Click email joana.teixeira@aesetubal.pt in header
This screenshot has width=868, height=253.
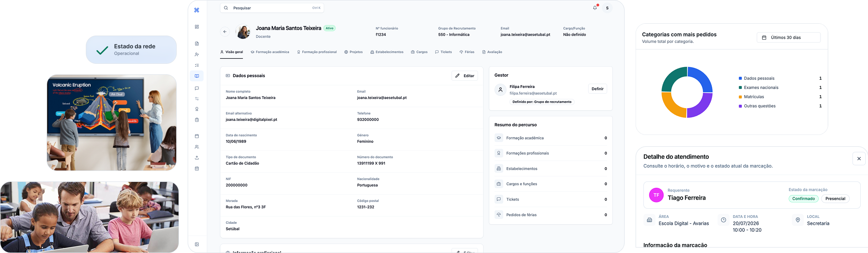(x=525, y=35)
